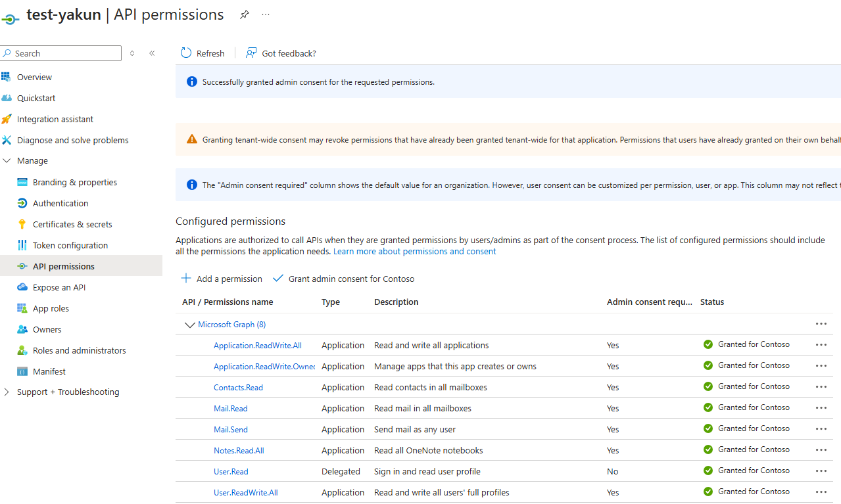
Task: Open the User.Read permission
Action: (231, 472)
